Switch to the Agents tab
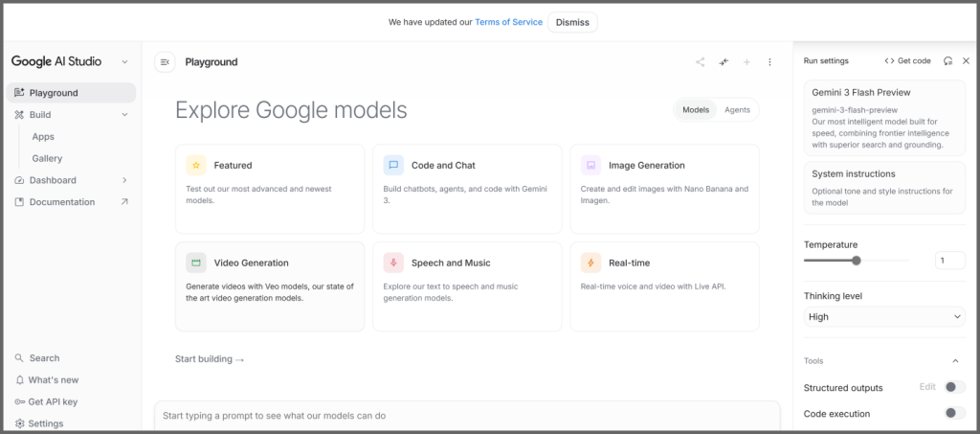This screenshot has width=980, height=434. [737, 109]
